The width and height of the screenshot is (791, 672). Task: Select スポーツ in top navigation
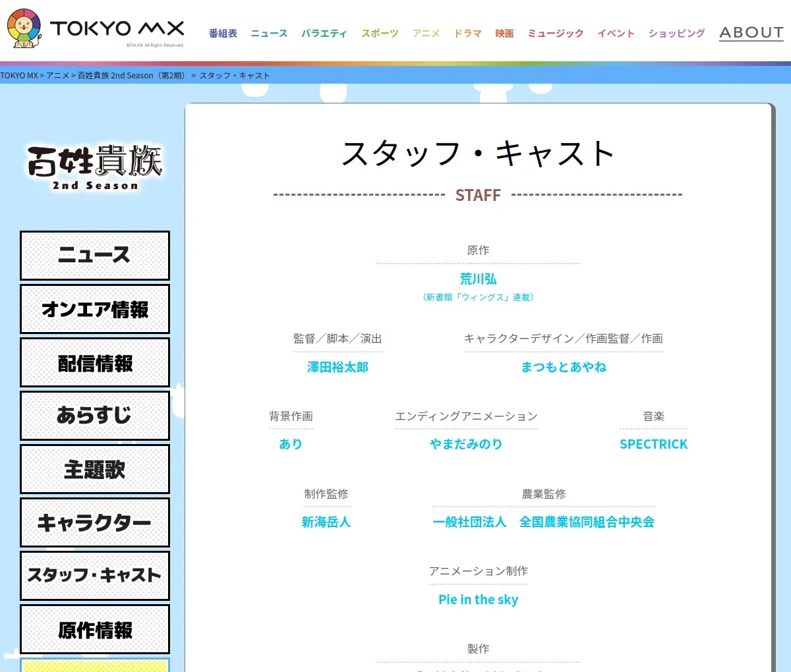380,33
